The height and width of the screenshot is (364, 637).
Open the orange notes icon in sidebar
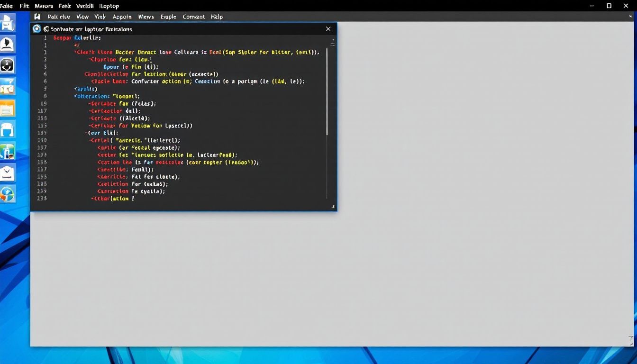point(8,109)
